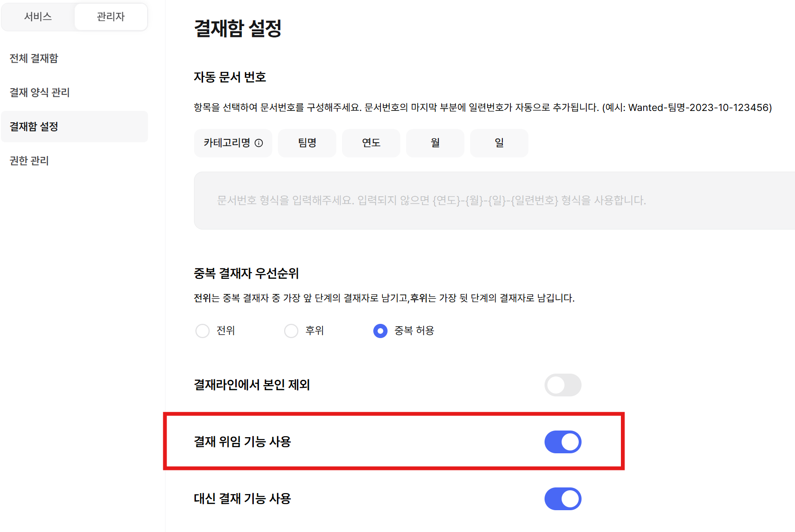Select 결재함 설정 in the sidebar
The width and height of the screenshot is (795, 532).
74,127
